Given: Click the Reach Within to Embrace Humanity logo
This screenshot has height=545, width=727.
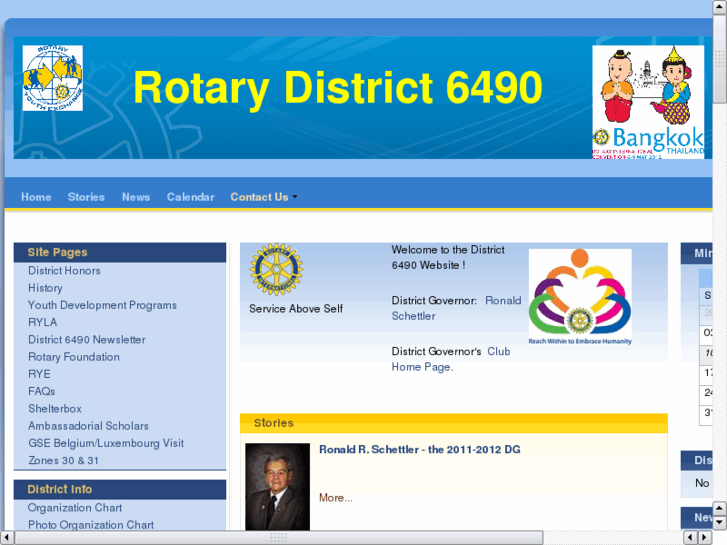Looking at the screenshot, I should 580,297.
